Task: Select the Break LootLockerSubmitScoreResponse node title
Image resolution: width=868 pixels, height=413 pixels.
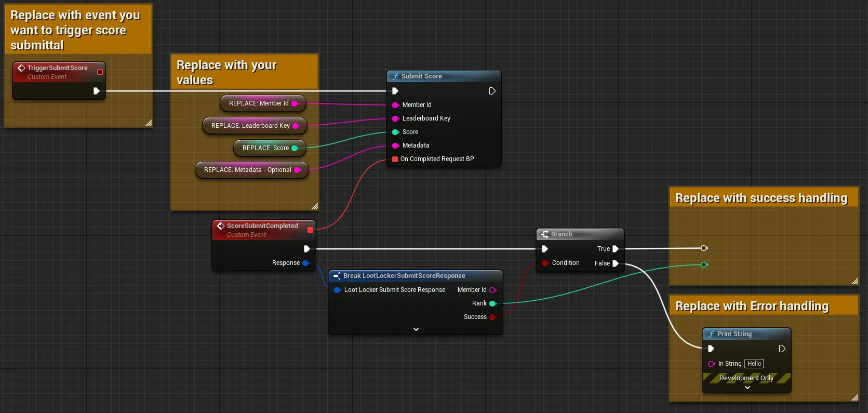Action: click(x=404, y=276)
